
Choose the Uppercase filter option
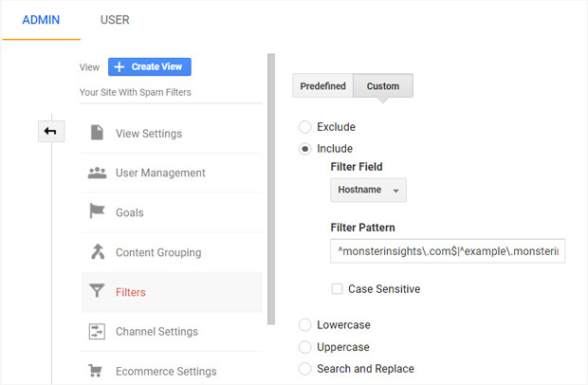coord(304,347)
